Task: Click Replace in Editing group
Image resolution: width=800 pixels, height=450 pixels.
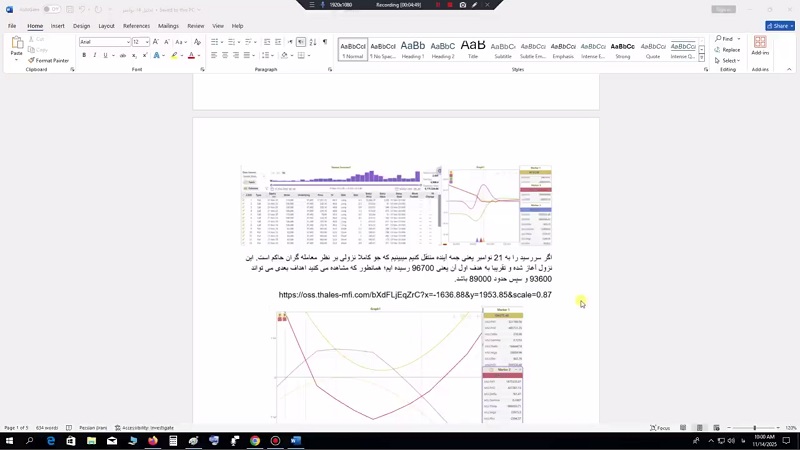Action: [x=730, y=49]
